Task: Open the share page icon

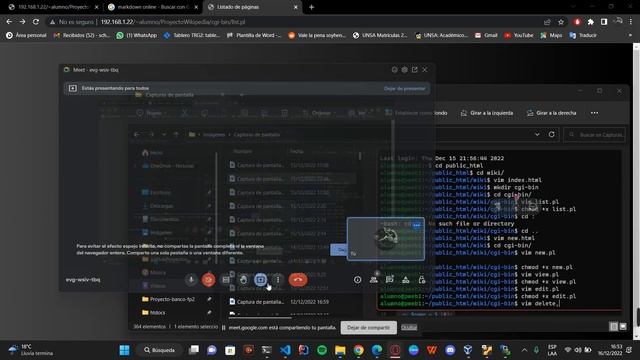Action: coord(547,22)
